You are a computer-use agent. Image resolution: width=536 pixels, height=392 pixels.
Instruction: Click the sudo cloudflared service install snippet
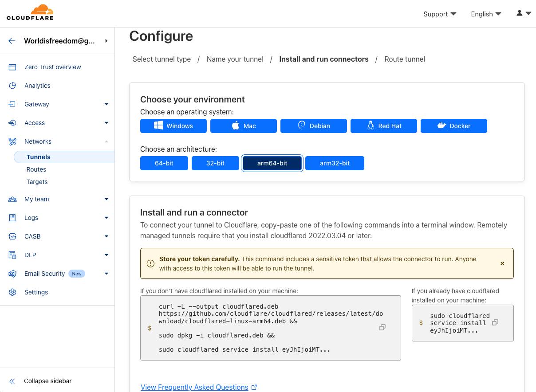pyautogui.click(x=460, y=323)
